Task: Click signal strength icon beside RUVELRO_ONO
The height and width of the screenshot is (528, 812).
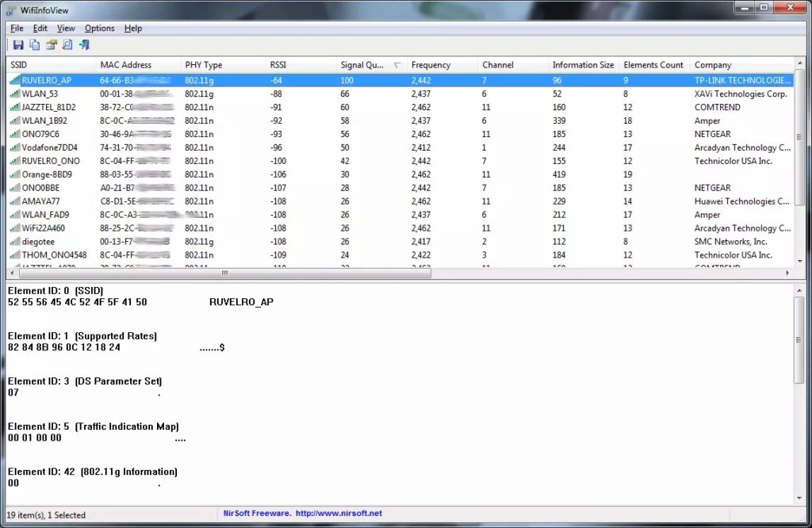Action: click(x=15, y=161)
